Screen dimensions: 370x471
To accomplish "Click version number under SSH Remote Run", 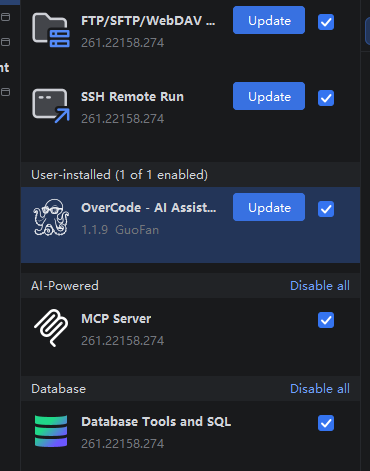I will tap(123, 119).
